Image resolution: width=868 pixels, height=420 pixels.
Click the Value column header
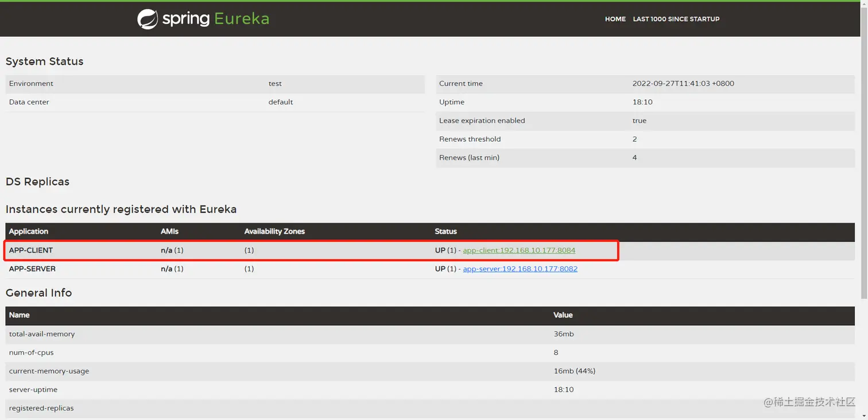click(x=563, y=315)
